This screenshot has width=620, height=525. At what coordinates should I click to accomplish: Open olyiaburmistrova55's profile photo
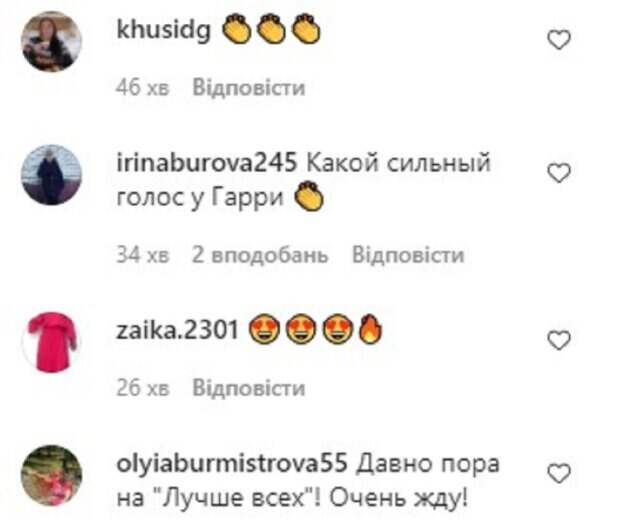tap(51, 475)
